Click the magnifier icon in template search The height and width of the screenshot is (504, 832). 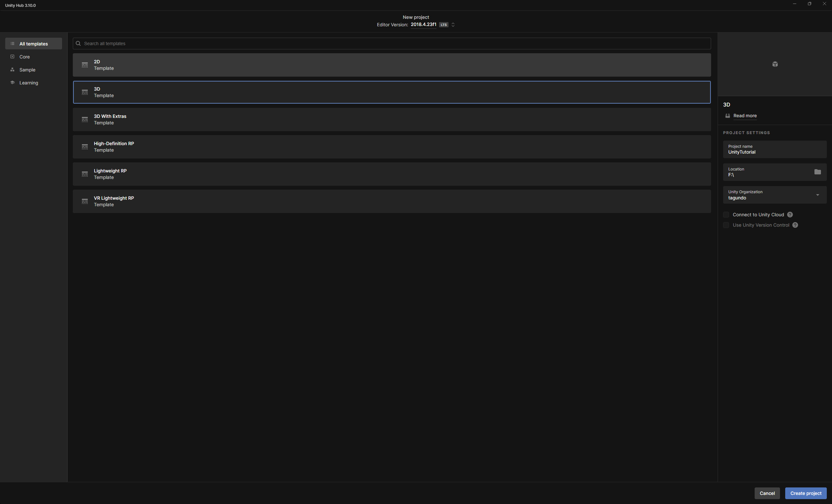click(x=78, y=44)
